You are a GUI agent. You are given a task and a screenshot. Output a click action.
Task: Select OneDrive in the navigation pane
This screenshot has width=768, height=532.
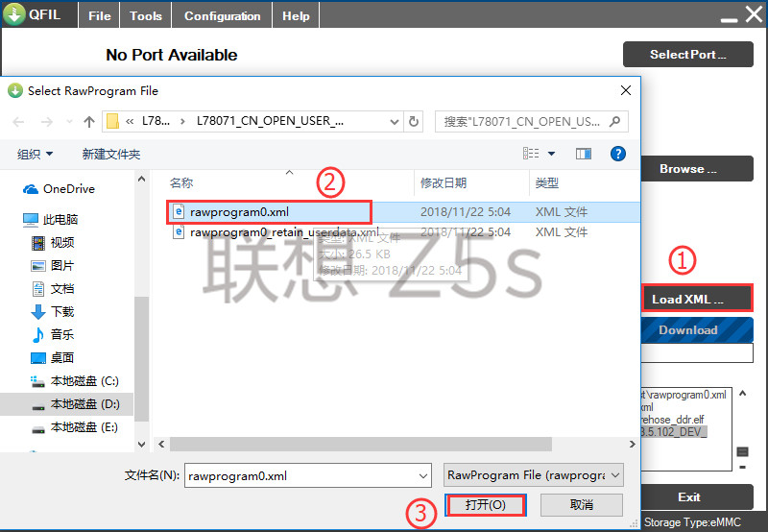(x=68, y=189)
